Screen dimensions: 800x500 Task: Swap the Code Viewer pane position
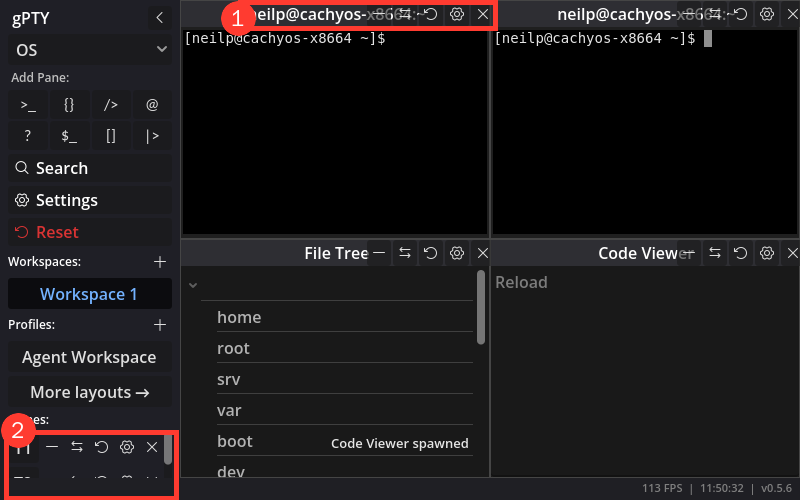715,253
